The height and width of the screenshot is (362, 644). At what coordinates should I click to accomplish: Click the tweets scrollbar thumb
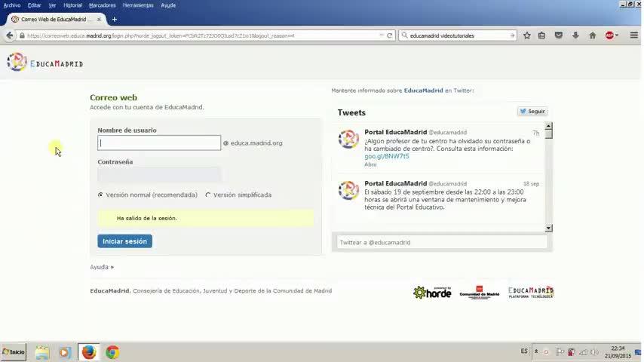tap(549, 133)
